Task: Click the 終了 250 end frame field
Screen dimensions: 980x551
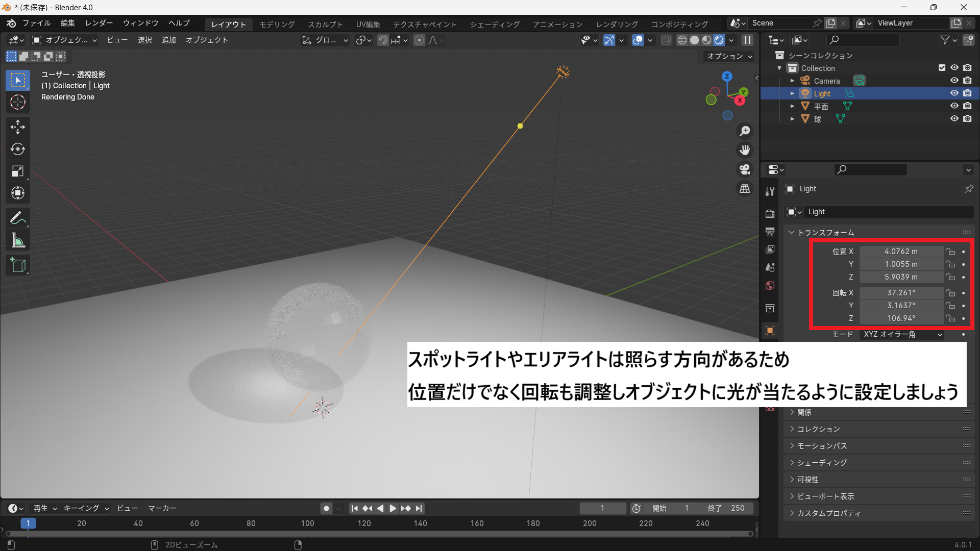Action: [x=725, y=508]
